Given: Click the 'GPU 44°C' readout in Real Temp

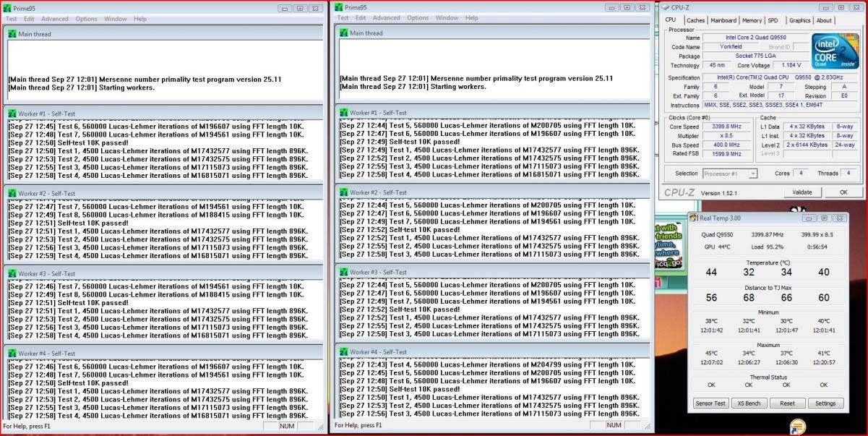Looking at the screenshot, I should [x=716, y=247].
